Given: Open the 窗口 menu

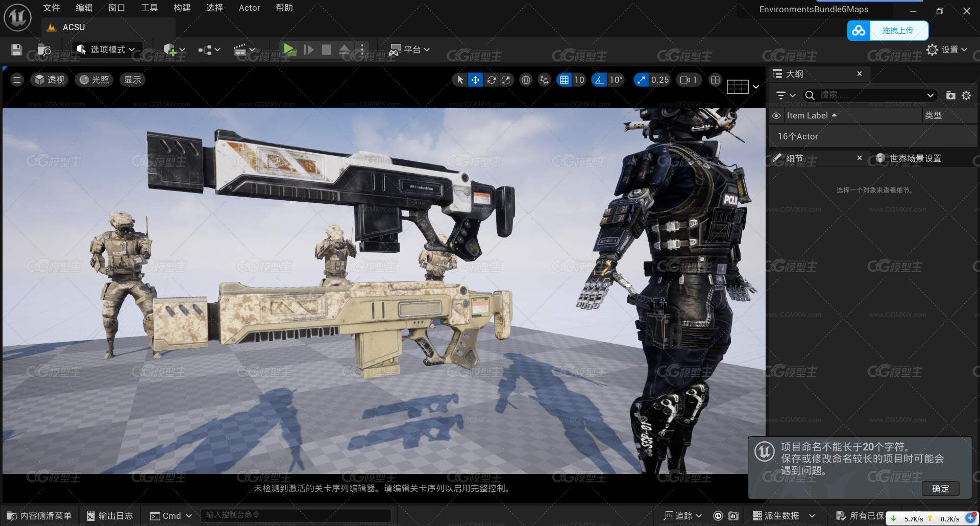Looking at the screenshot, I should pos(117,8).
